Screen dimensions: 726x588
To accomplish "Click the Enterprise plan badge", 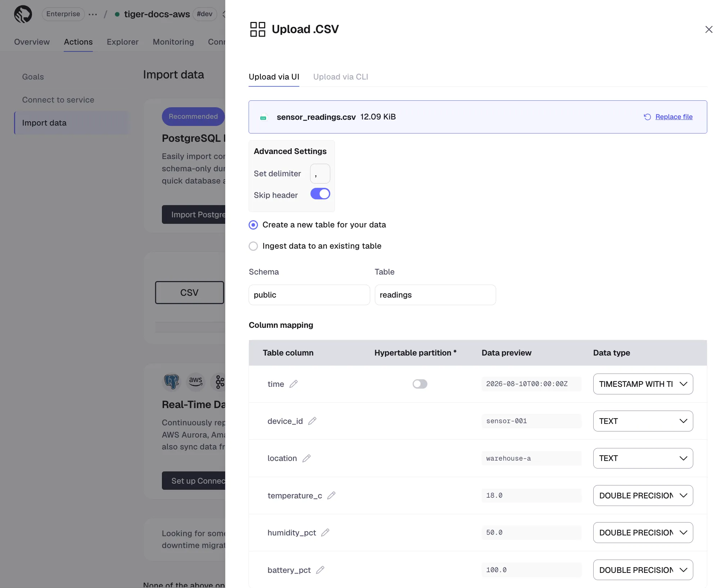I will (63, 14).
